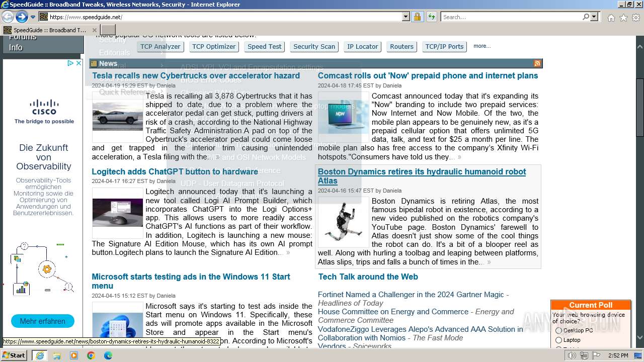Close the SpeedGuide tab
The image size is (644, 362).
click(95, 30)
